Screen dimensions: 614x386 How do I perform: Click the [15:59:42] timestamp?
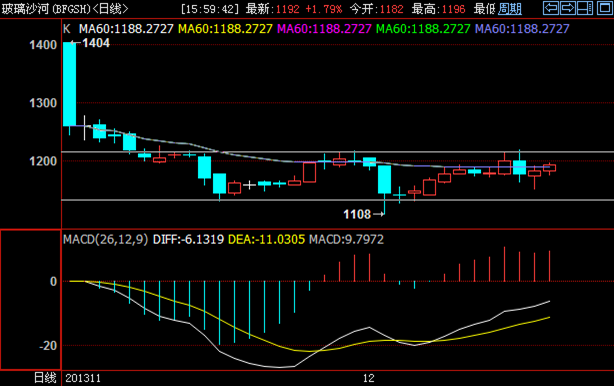pos(210,9)
